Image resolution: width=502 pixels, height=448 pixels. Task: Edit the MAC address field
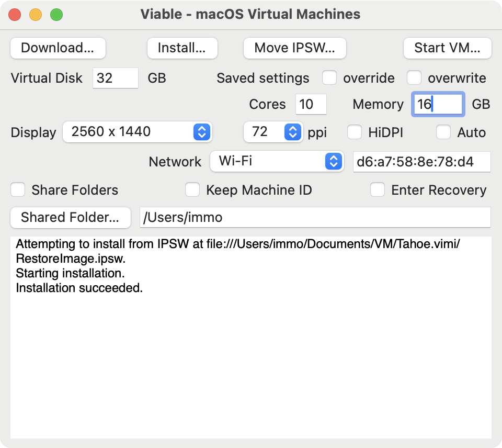point(421,162)
